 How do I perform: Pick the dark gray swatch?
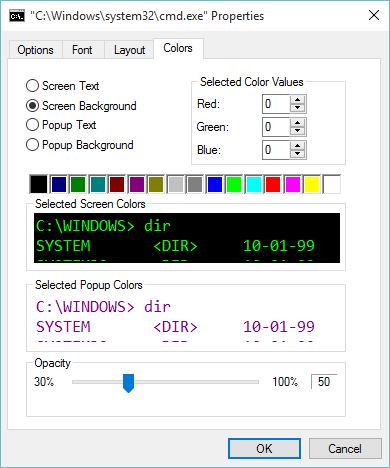tap(195, 184)
